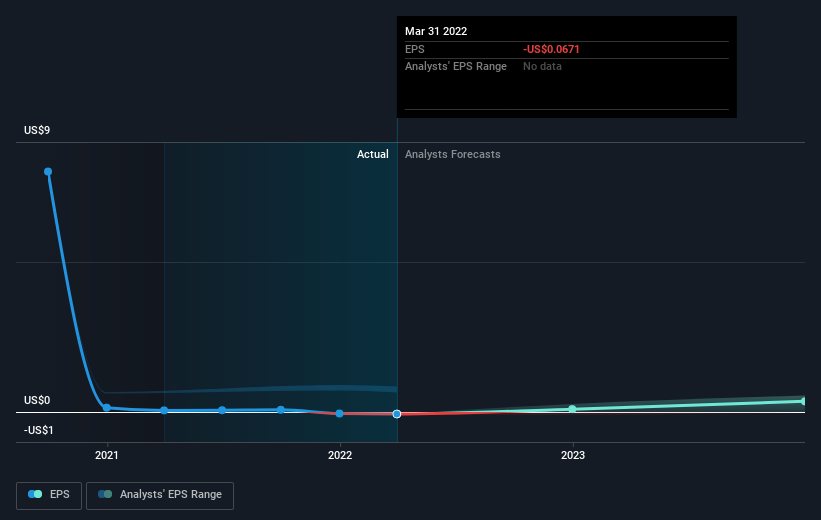821x520 pixels.
Task: Click the -US$1 y-axis label
Action: click(x=39, y=430)
